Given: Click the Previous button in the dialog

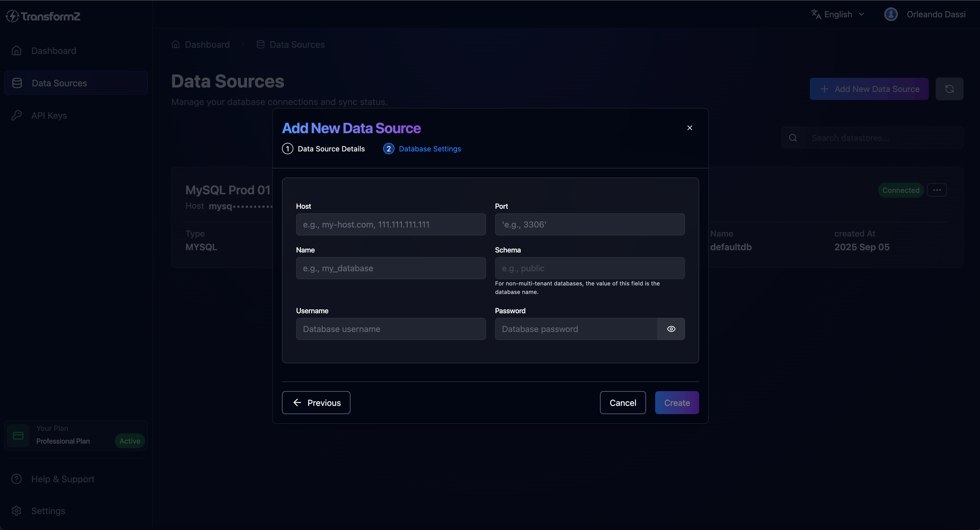Looking at the screenshot, I should [x=316, y=402].
